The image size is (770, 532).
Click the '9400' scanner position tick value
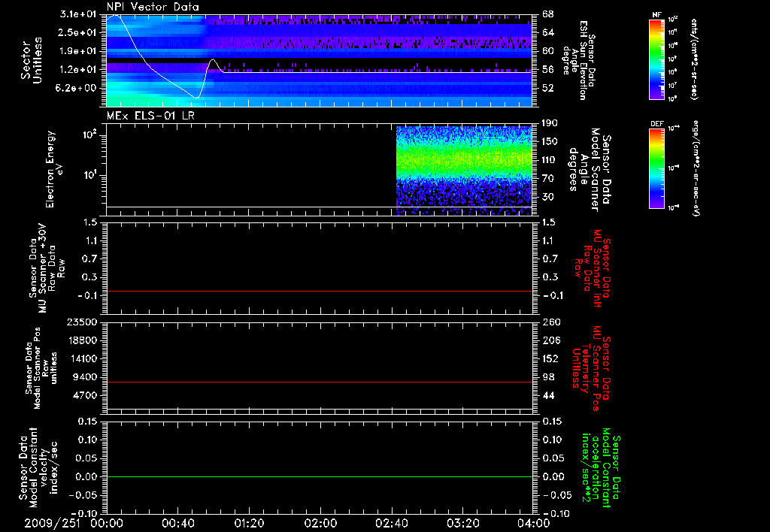84,377
